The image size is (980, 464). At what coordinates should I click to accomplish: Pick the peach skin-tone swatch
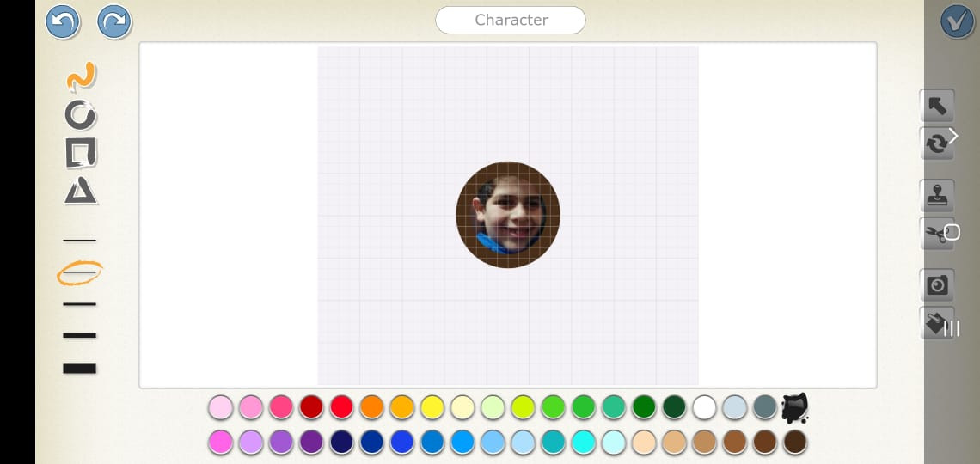click(644, 443)
